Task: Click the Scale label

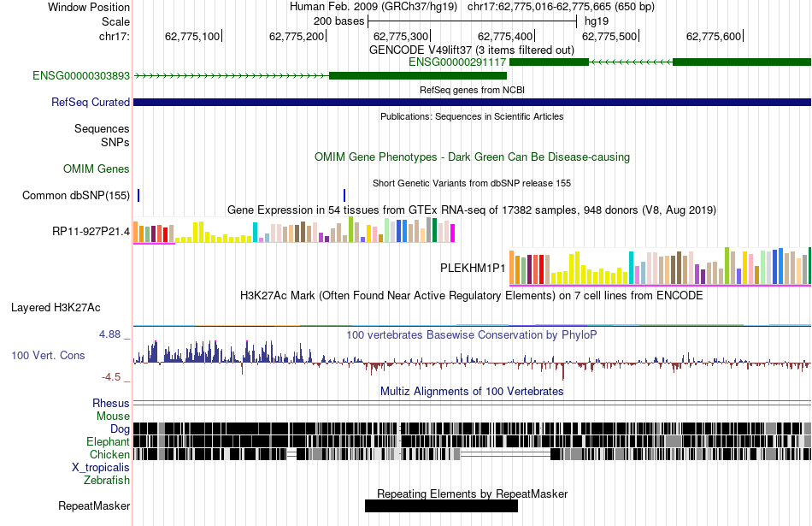Action: click(x=116, y=21)
